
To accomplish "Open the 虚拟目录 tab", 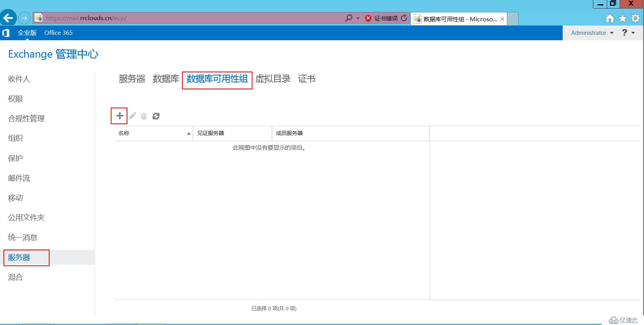I will pos(273,79).
